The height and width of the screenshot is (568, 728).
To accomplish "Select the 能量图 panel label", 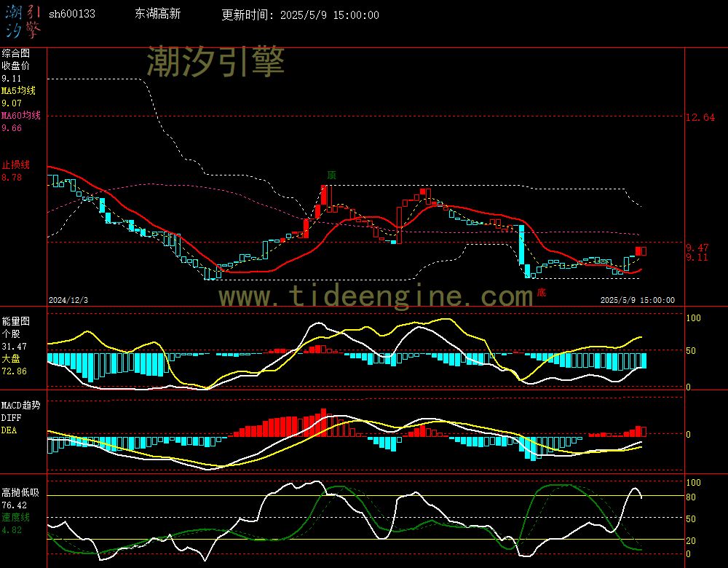I will pos(15,321).
